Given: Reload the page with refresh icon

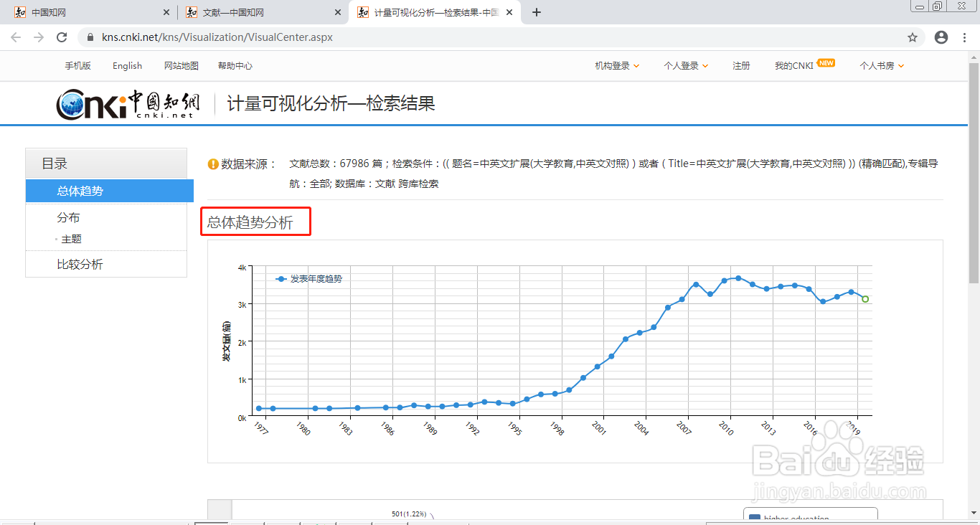Looking at the screenshot, I should 61,37.
